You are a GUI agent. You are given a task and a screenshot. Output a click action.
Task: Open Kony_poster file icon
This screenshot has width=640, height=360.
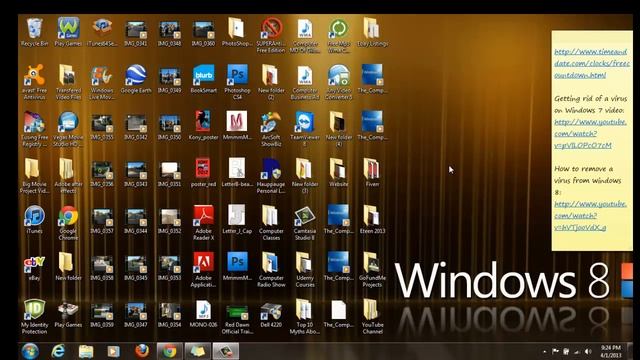[x=203, y=126]
